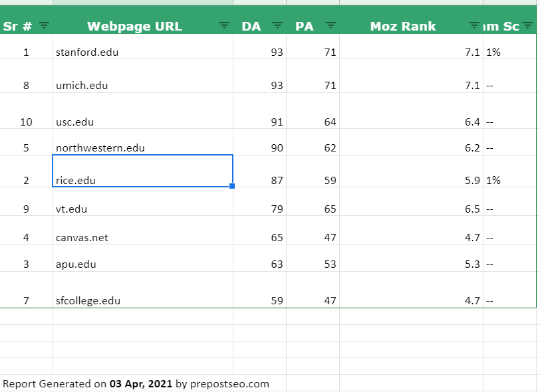Open the Webpage URL column filter icon
Screen dimensions: 540x392
224,25
